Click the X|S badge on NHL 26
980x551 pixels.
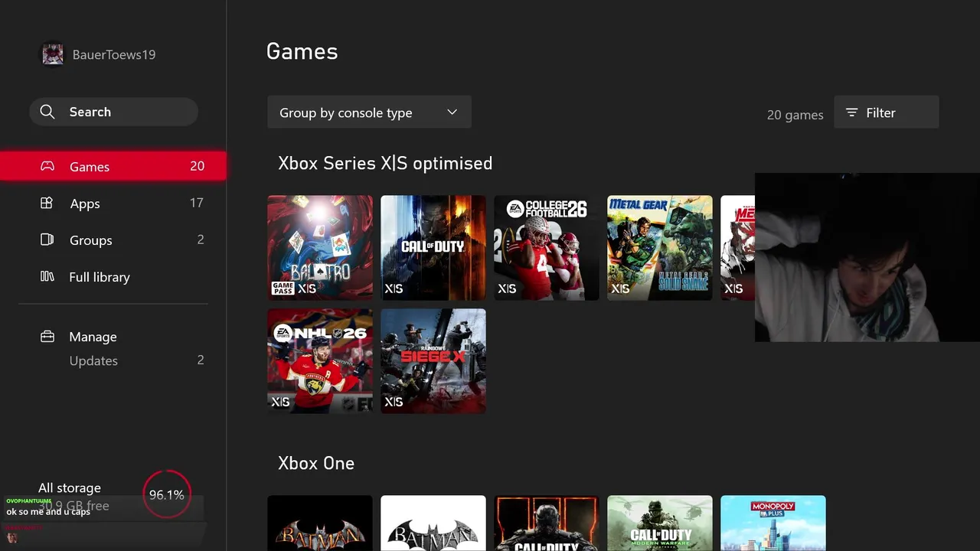[x=280, y=402]
